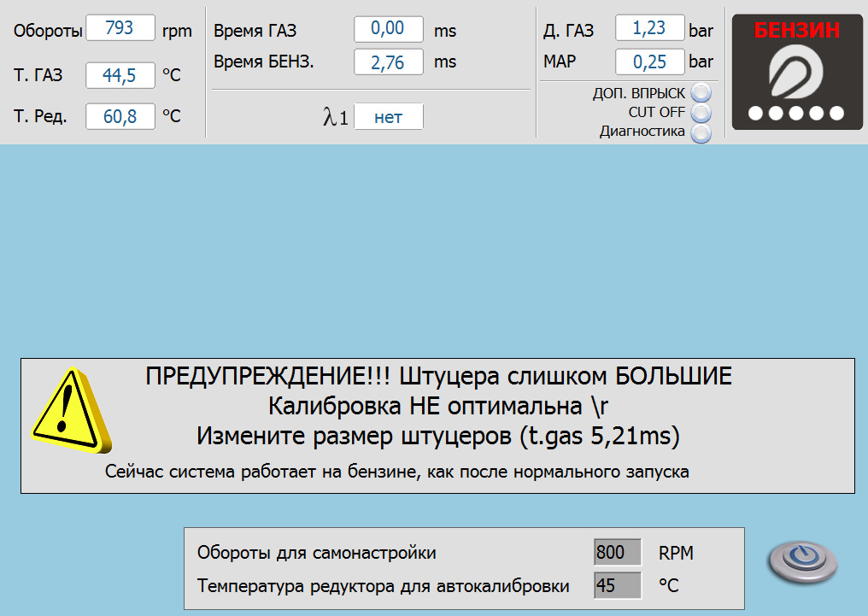
Task: Click the red БЕНЗИН label text
Action: click(x=797, y=30)
